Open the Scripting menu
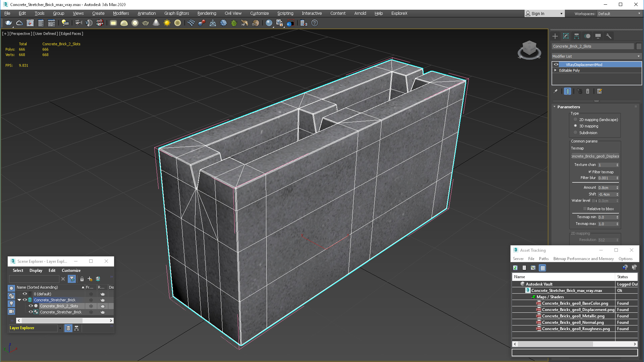This screenshot has width=644, height=362. pyautogui.click(x=285, y=13)
